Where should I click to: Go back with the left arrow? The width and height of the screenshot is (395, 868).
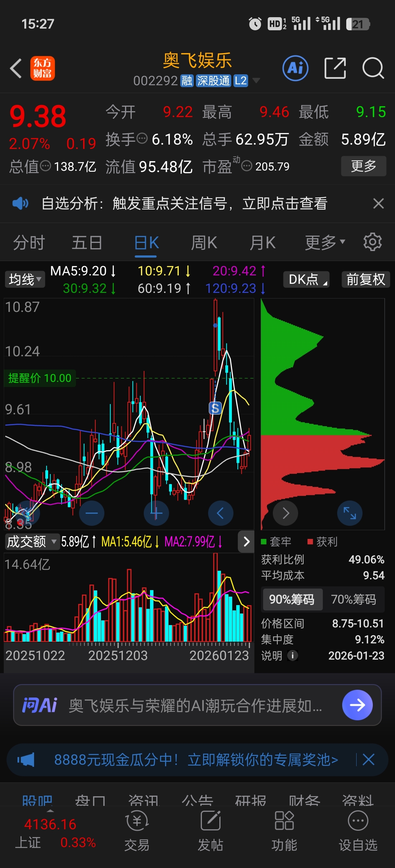coord(16,68)
